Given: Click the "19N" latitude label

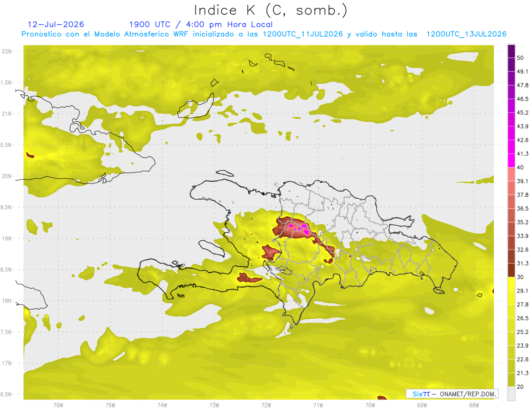Looking at the screenshot, I should 8,238.
